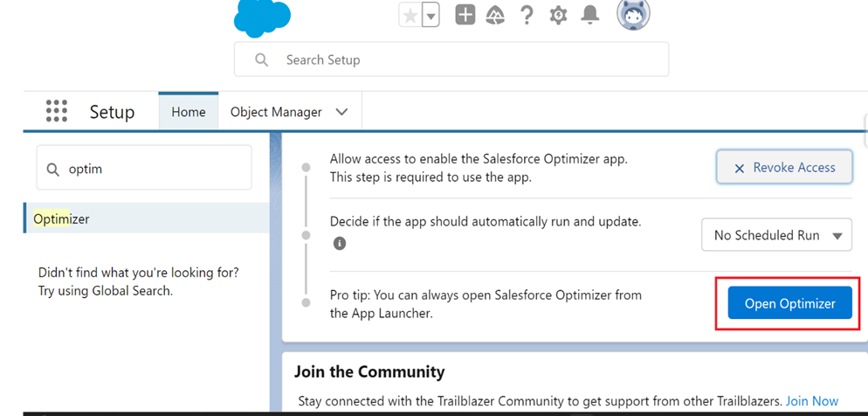Switch to the Object Manager tab
Image resolution: width=868 pixels, height=416 pixels.
coord(276,112)
